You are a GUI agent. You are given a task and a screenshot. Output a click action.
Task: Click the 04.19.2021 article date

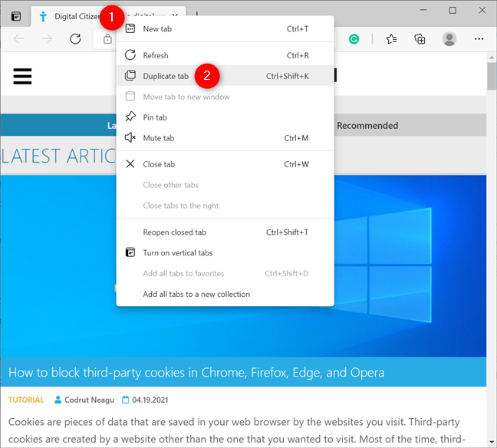pos(150,400)
